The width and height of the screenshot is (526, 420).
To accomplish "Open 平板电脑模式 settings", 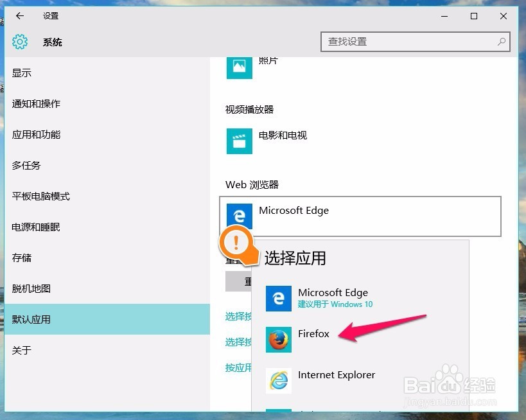I will 107,197.
